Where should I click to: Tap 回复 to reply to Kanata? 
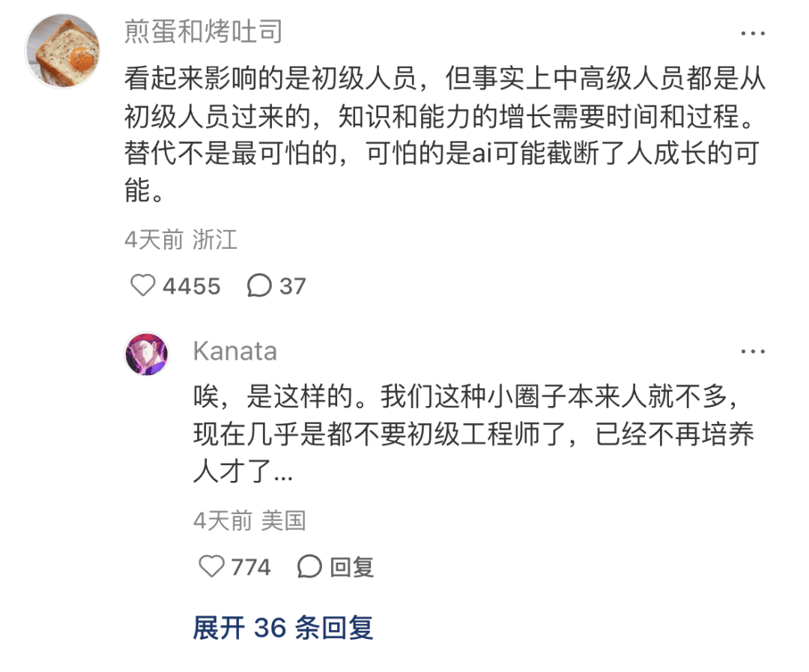point(352,567)
